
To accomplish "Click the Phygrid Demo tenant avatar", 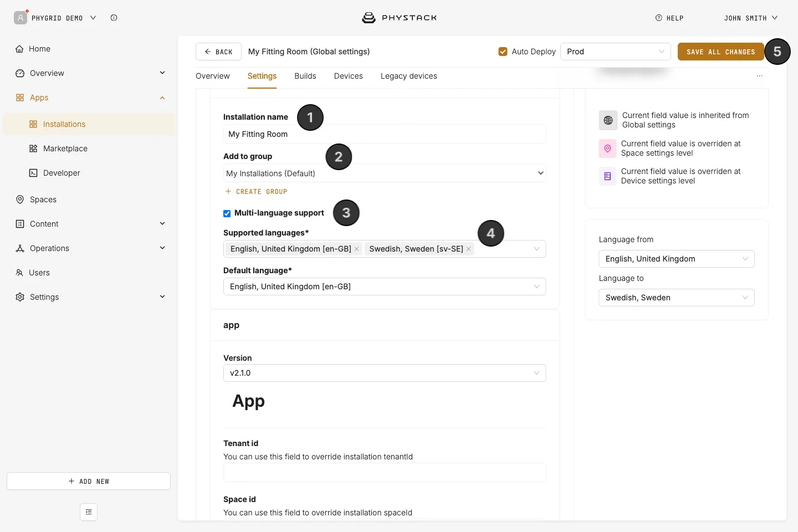I will pos(21,18).
